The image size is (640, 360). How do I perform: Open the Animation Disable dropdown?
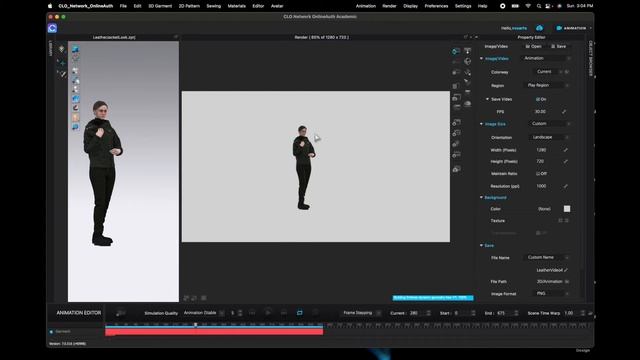point(203,313)
